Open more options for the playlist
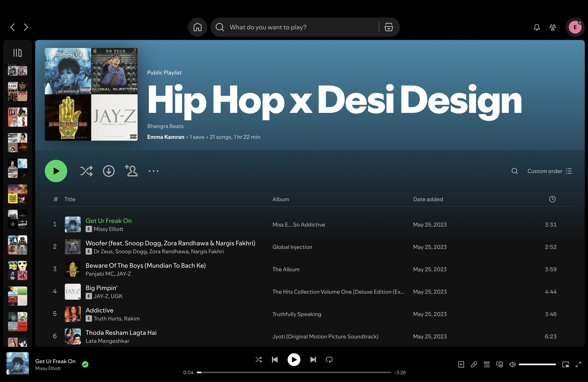The height and width of the screenshot is (382, 588). (x=153, y=171)
